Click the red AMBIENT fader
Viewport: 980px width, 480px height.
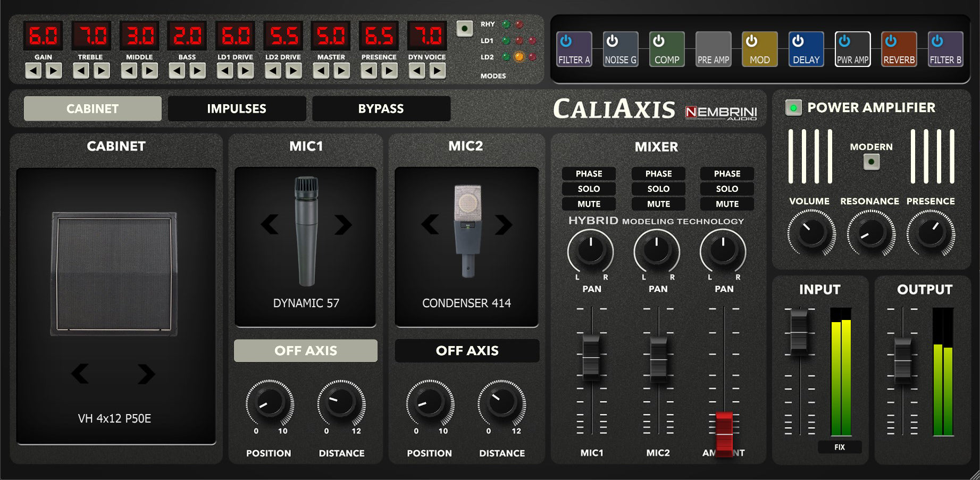pos(723,435)
